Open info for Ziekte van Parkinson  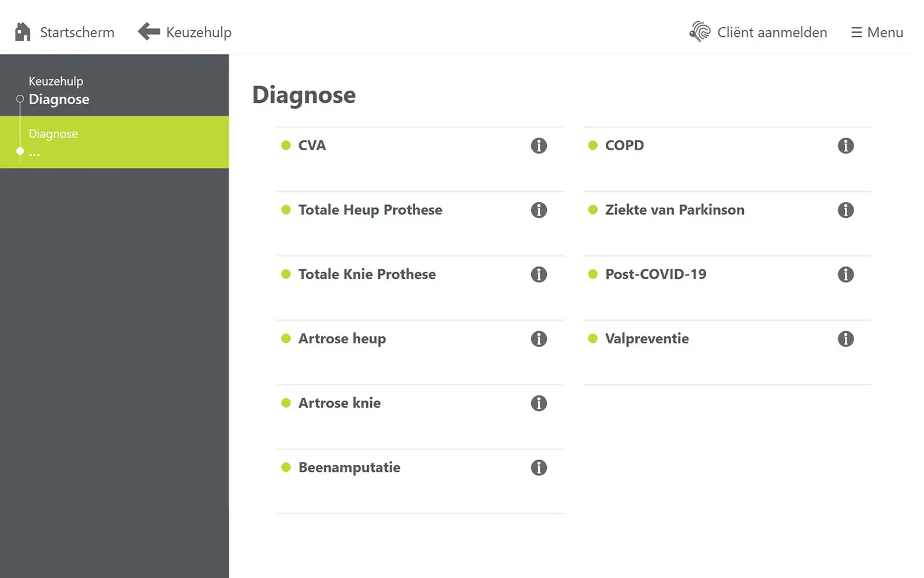pos(845,210)
